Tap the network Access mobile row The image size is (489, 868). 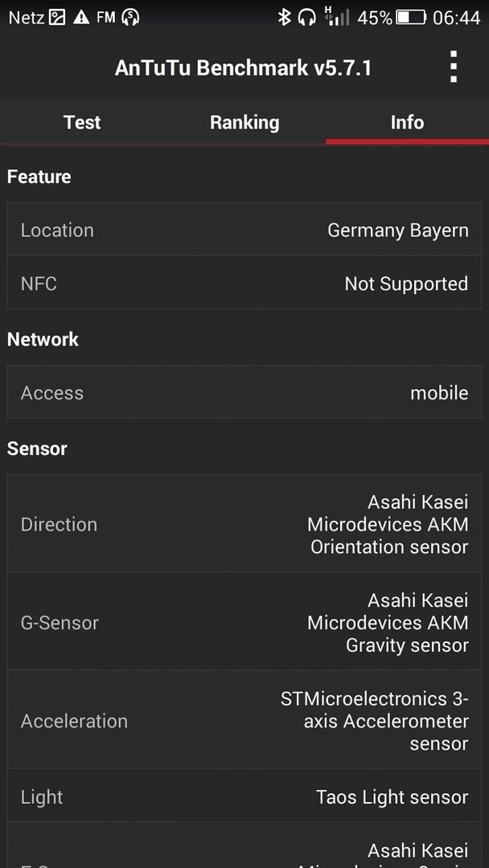[244, 392]
